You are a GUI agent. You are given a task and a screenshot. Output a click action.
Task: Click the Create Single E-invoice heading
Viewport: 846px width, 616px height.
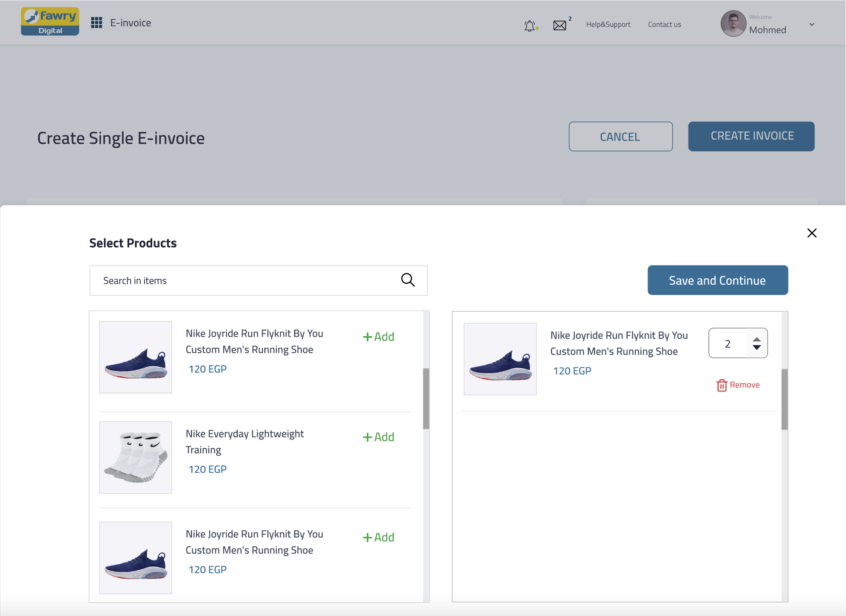pyautogui.click(x=121, y=138)
